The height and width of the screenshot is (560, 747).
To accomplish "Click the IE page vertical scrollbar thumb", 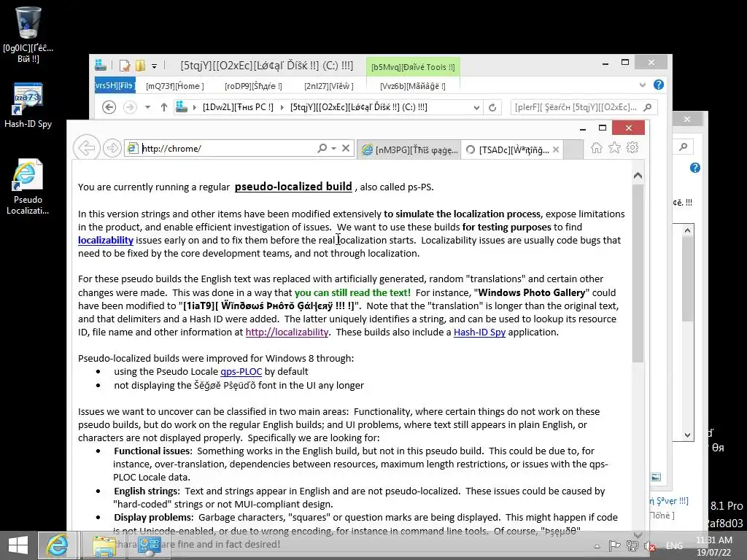I will click(x=638, y=274).
